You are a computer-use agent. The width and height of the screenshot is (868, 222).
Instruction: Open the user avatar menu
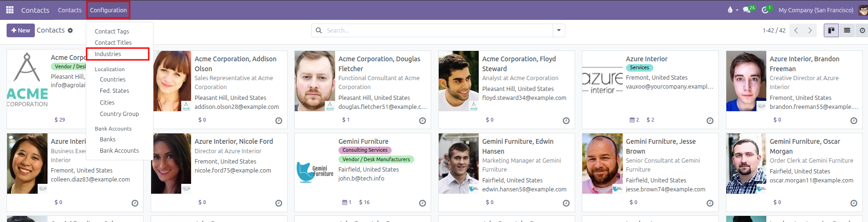click(x=863, y=10)
